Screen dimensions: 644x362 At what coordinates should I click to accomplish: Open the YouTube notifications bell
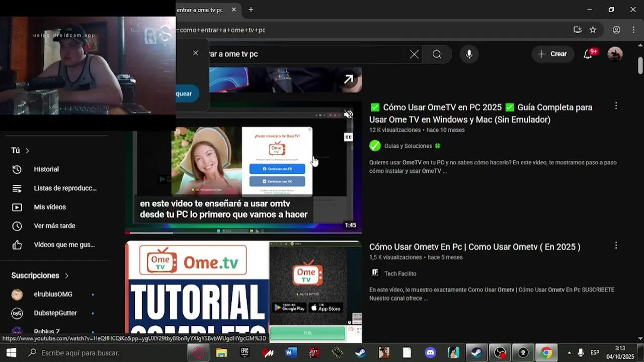click(x=588, y=54)
